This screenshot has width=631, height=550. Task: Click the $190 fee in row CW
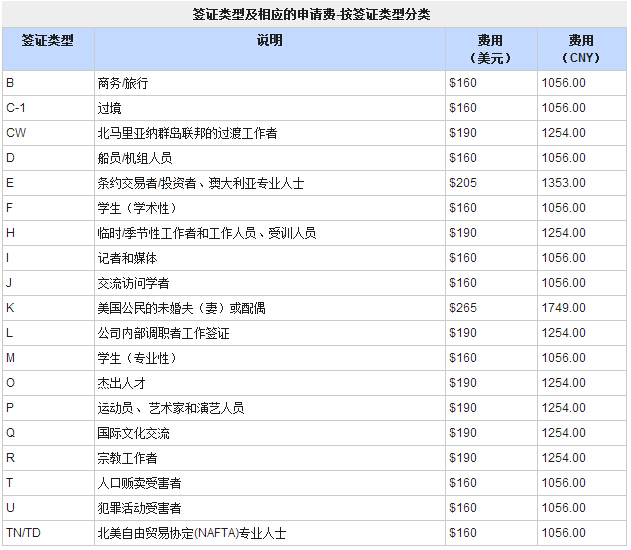[491, 133]
